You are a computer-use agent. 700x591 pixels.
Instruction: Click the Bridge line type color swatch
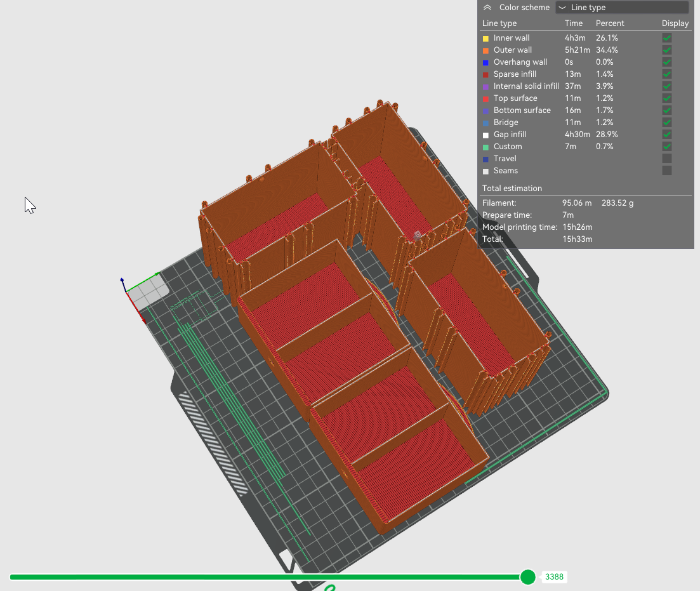pos(486,122)
